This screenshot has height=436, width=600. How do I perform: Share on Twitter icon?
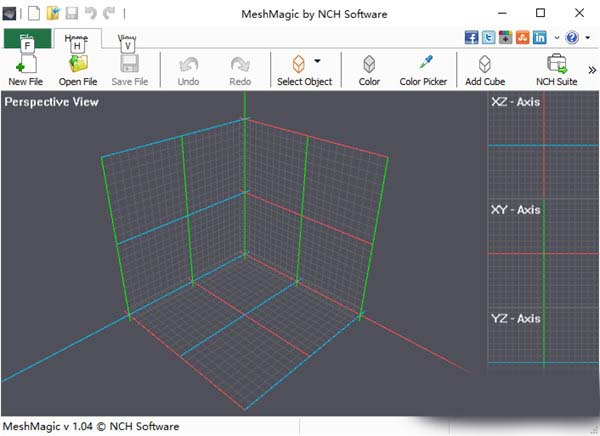(488, 38)
